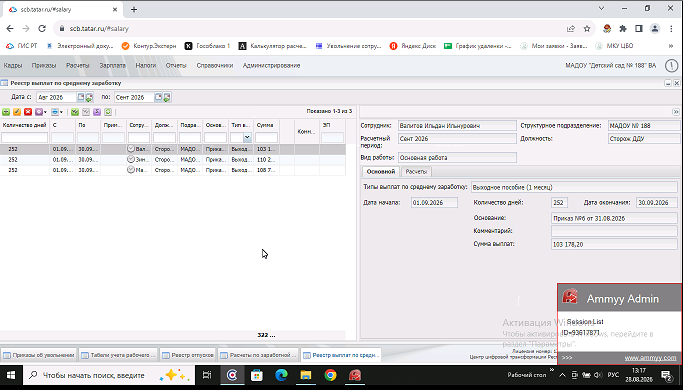
Task: Open Microsoft Edge from the taskbar
Action: [x=281, y=375]
